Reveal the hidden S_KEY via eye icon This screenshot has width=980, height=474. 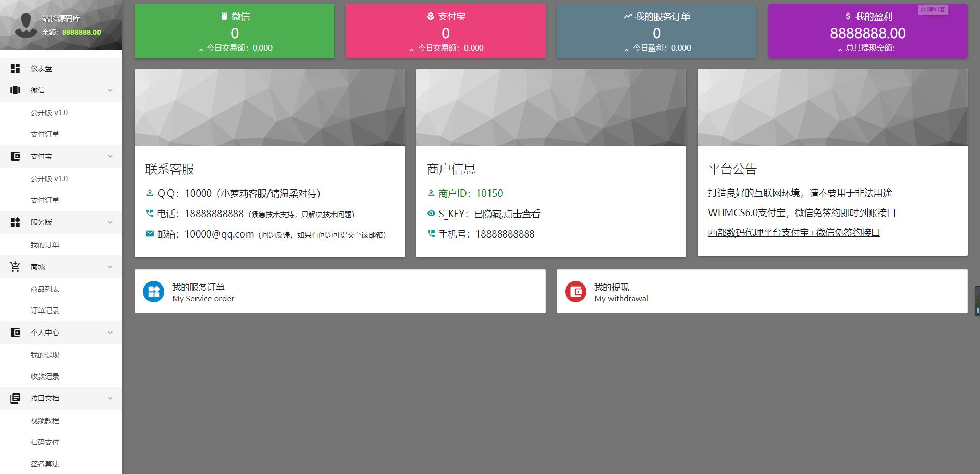[x=431, y=214]
